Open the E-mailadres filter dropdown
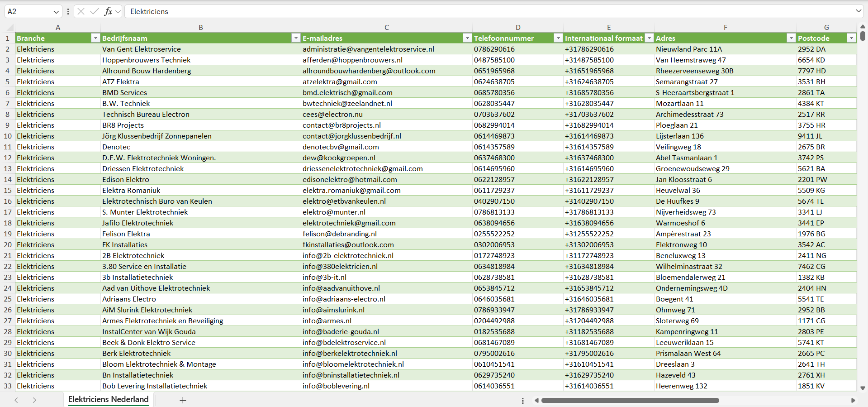This screenshot has height=407, width=868. tap(467, 38)
